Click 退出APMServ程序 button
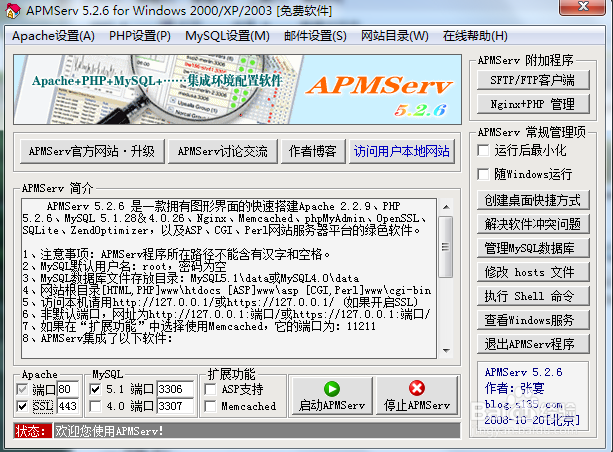 533,344
